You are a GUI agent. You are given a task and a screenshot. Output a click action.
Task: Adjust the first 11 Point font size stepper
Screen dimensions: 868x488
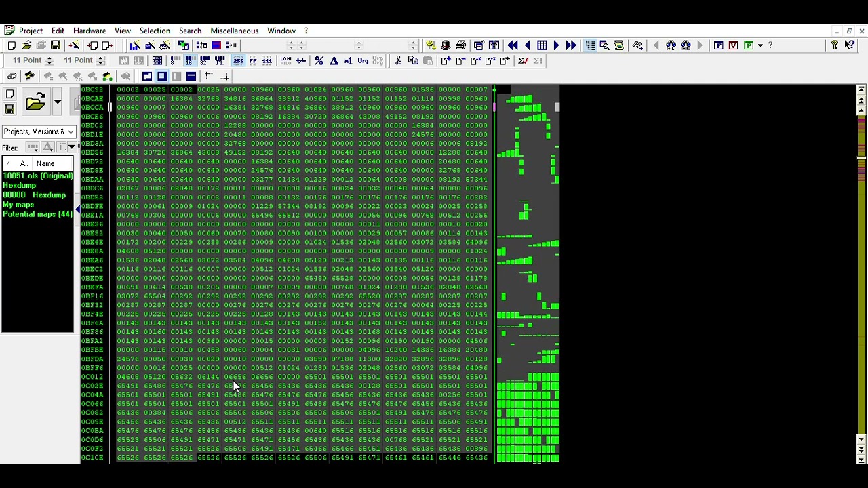point(49,61)
